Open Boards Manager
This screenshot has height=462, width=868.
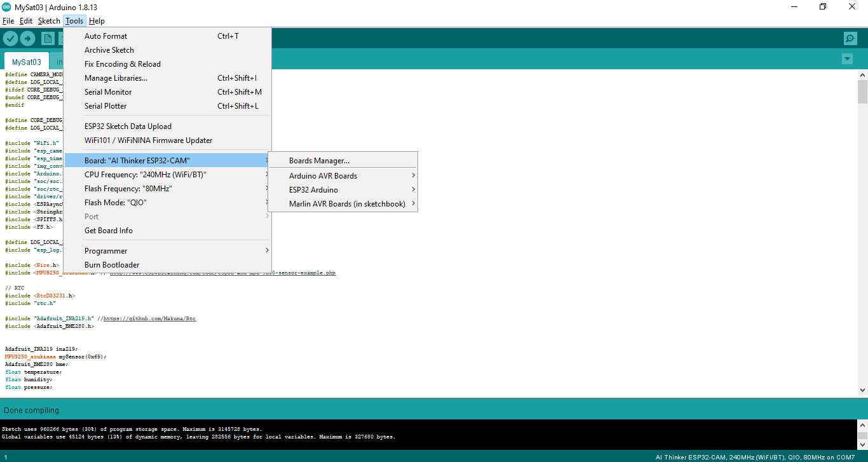point(319,161)
